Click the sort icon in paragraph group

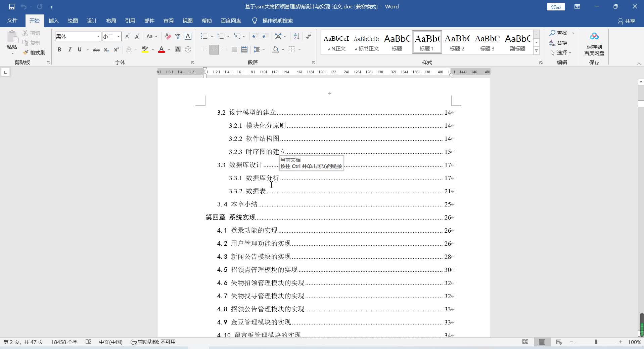296,36
